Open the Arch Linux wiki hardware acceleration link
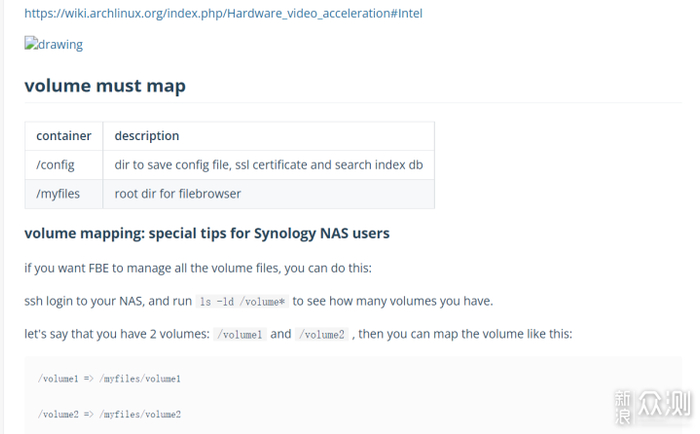Viewport: 700px width, 434px height. (x=223, y=13)
